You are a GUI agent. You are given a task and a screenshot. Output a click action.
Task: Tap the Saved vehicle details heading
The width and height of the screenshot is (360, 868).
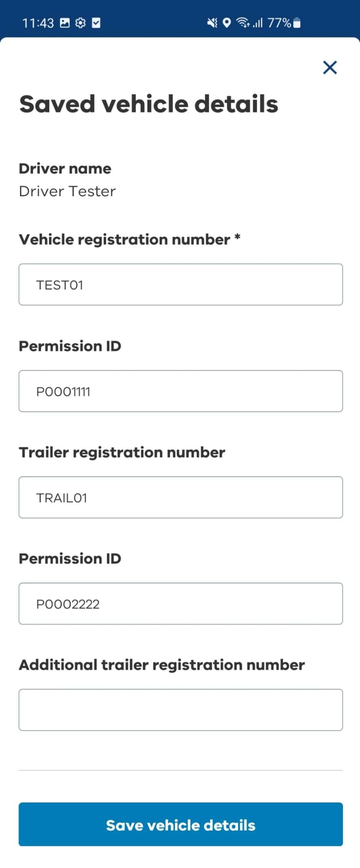(x=149, y=104)
